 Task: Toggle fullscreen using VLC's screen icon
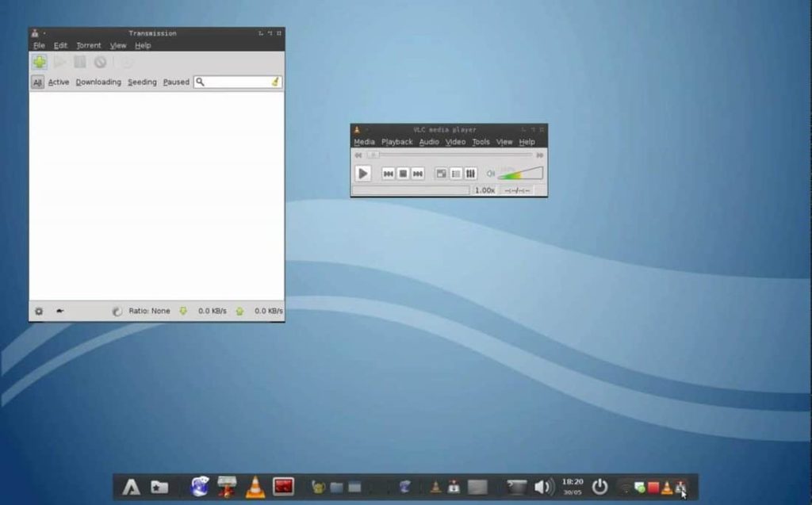coord(440,174)
